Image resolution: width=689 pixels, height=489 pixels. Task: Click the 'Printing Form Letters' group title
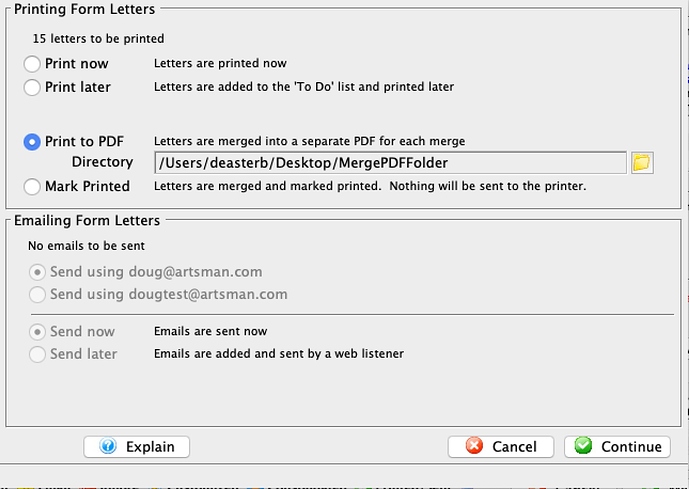pos(84,9)
